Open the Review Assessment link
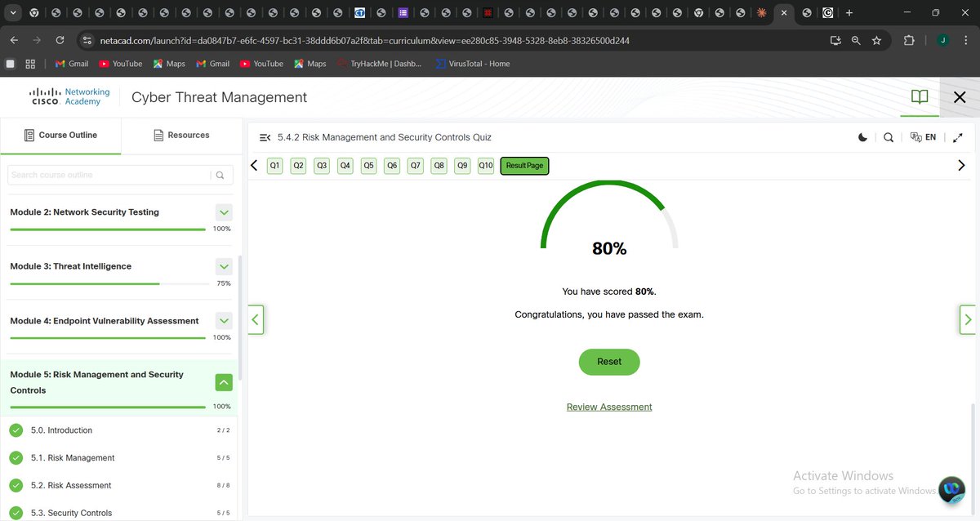Viewport: 980px width, 521px height. point(609,407)
